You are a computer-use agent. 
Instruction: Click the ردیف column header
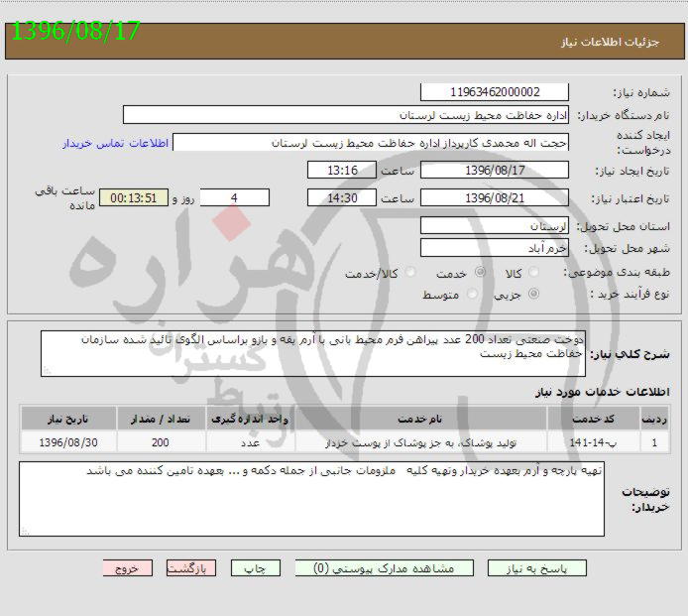click(x=654, y=419)
